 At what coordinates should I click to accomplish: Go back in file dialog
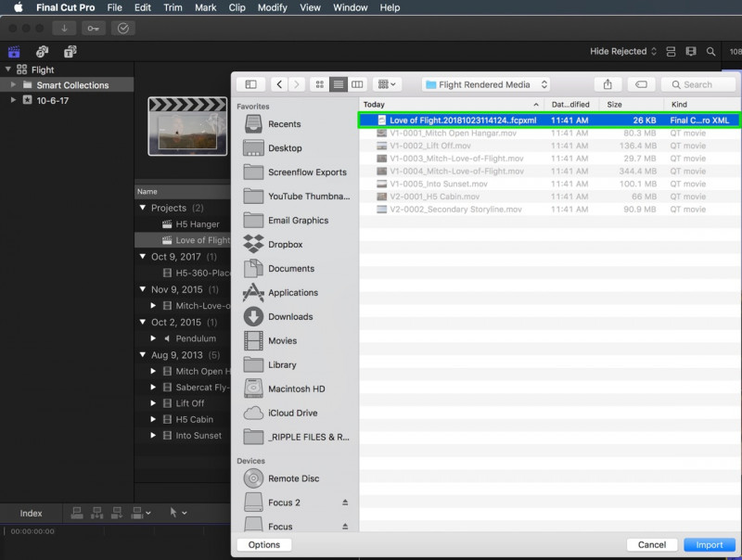(x=279, y=84)
